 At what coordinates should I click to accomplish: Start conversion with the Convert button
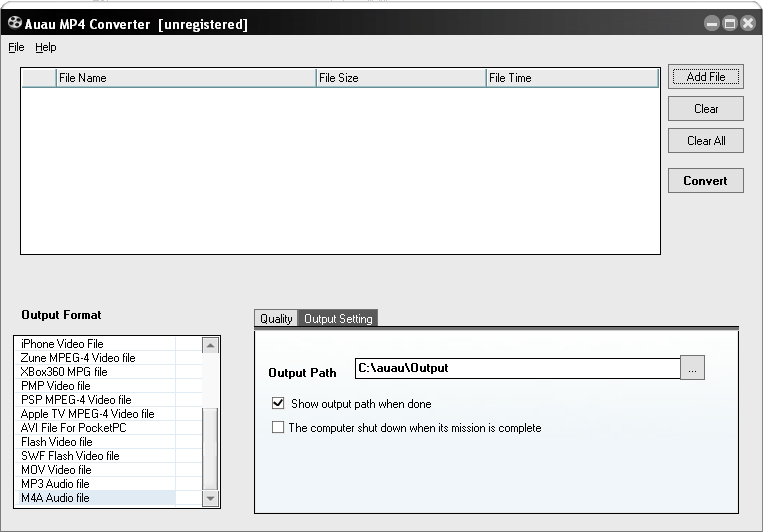click(706, 181)
